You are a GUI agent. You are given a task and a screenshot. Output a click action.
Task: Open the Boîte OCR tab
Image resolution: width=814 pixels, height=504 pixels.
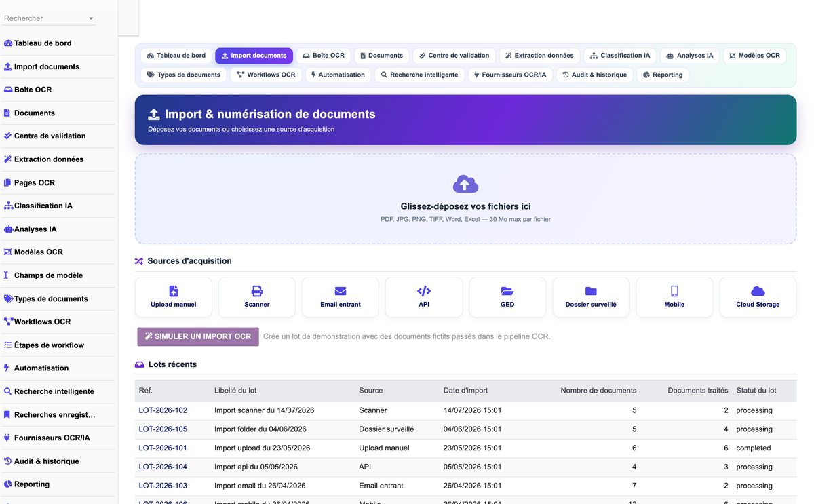coord(324,56)
